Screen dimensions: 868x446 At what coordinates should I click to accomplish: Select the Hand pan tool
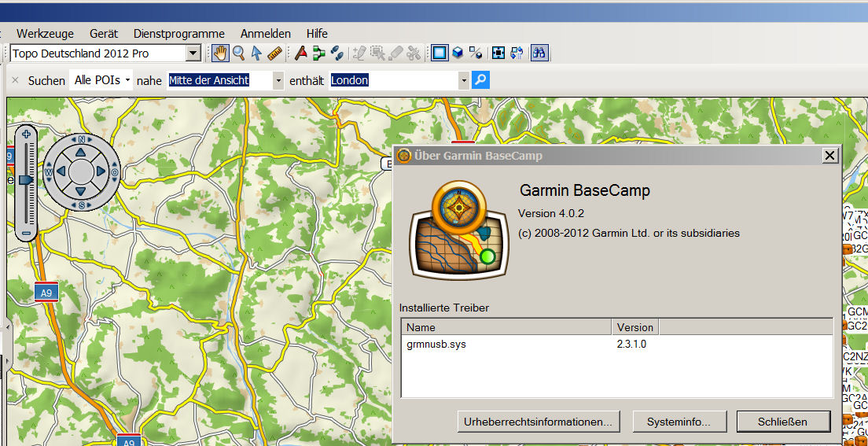click(220, 53)
